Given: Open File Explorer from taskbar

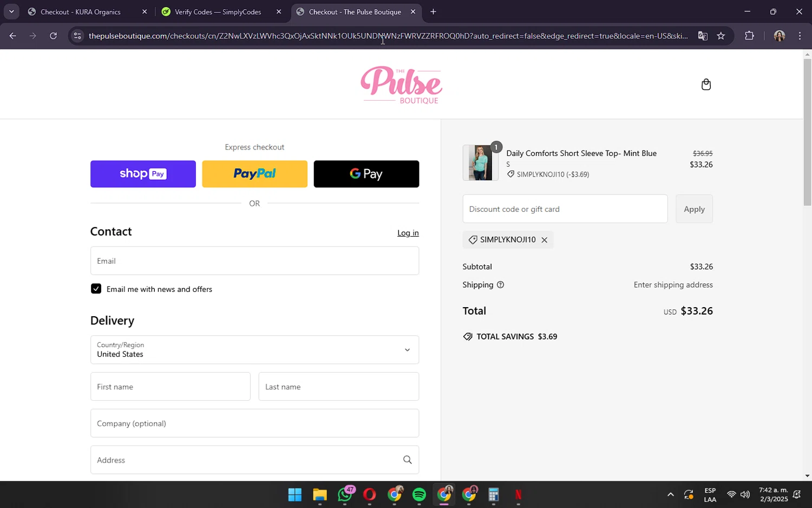Looking at the screenshot, I should pos(319,494).
